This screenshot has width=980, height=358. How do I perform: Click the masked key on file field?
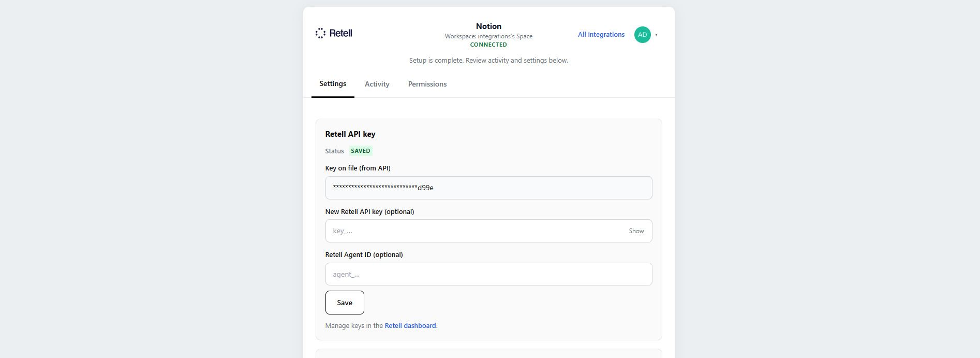[488, 188]
